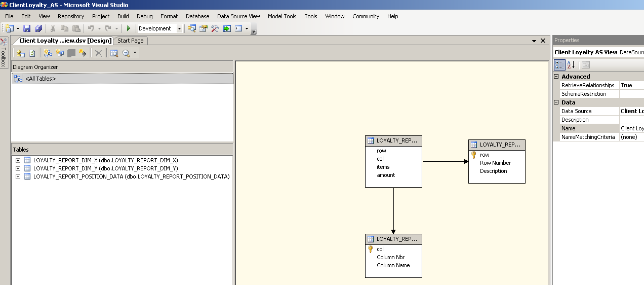The height and width of the screenshot is (285, 644).
Task: Expand the LOYALTY_REPORT_POSITION_DATA table node
Action: pos(18,176)
